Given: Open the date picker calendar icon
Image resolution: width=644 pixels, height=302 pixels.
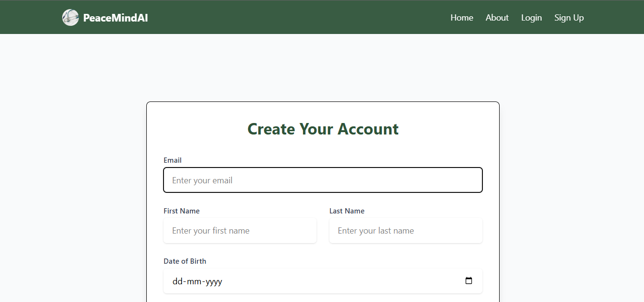Looking at the screenshot, I should point(469,281).
